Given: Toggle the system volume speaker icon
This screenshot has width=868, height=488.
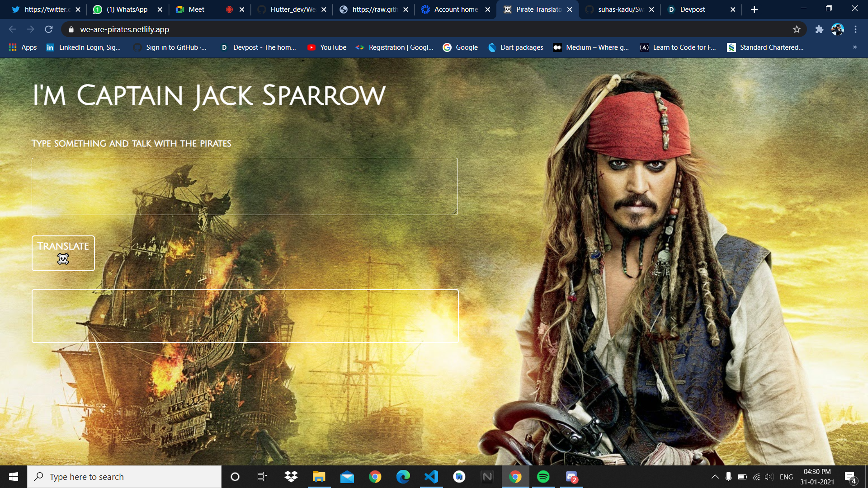Looking at the screenshot, I should 769,477.
